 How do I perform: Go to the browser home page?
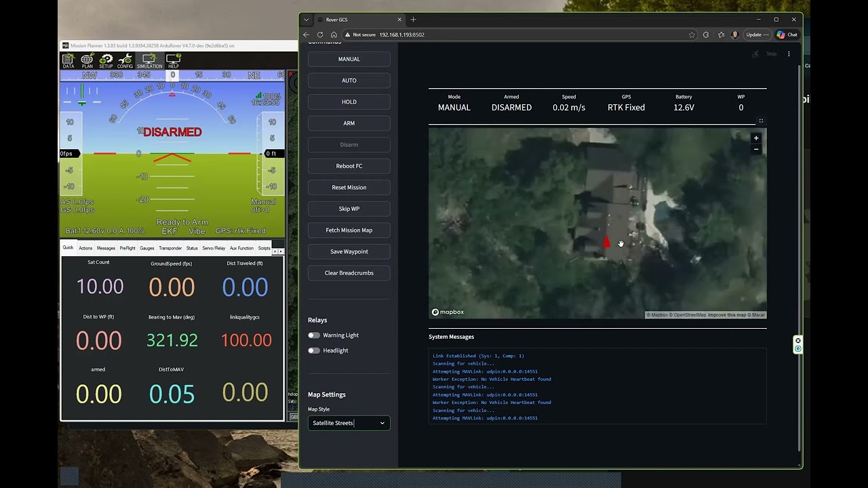334,35
